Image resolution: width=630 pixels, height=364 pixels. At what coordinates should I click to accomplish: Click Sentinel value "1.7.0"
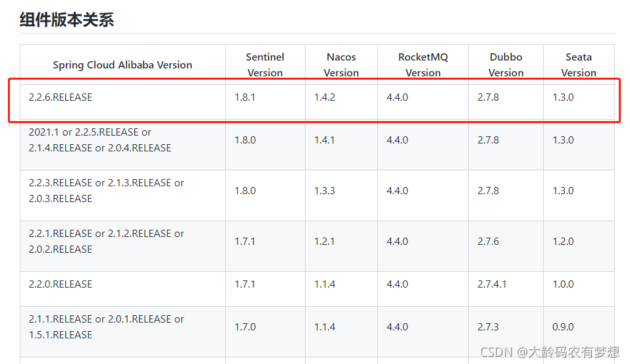pyautogui.click(x=245, y=327)
